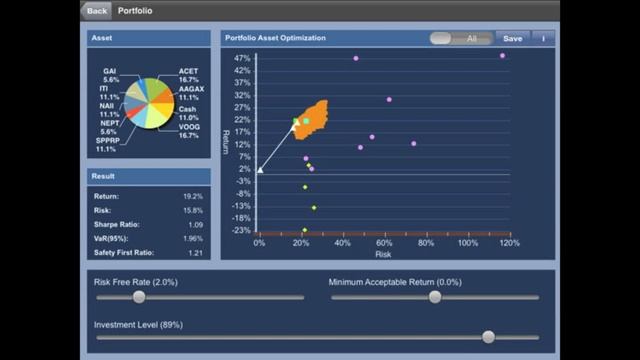This screenshot has width=640, height=360.
Task: Click the Result panel header
Action: (149, 176)
